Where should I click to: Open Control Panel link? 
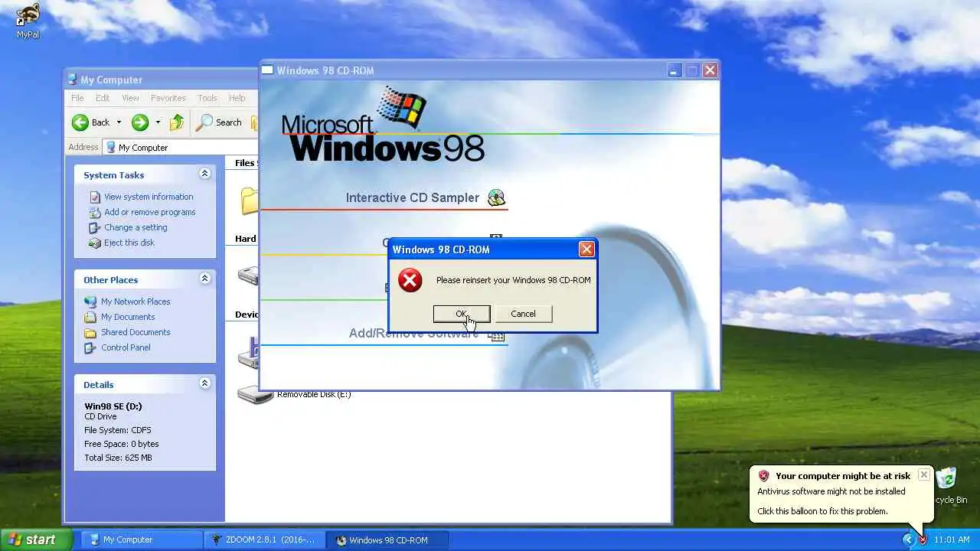126,347
